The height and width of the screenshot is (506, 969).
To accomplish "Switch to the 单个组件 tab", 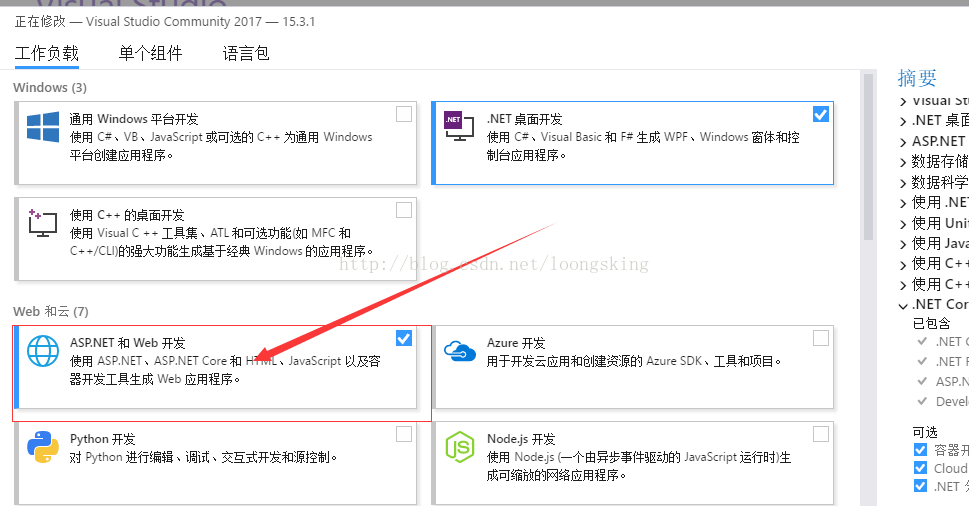I will click(150, 53).
